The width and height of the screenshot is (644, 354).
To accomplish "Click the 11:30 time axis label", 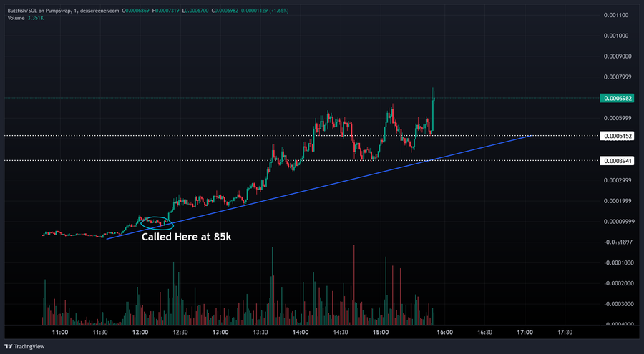I will click(99, 333).
